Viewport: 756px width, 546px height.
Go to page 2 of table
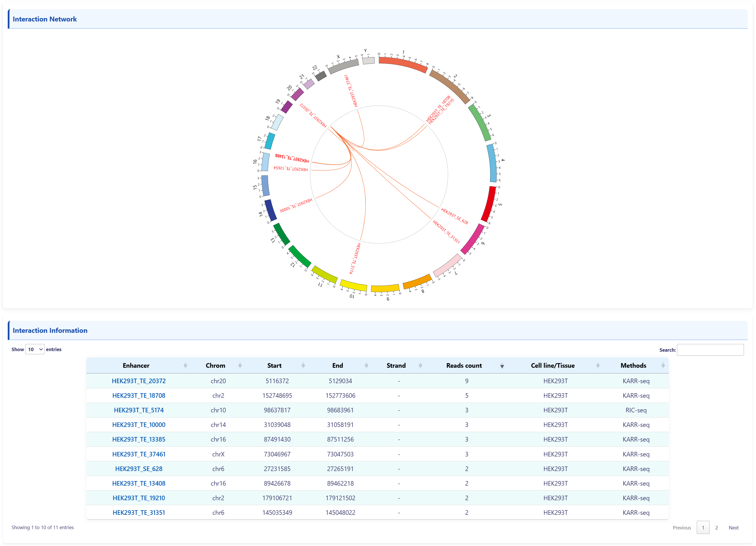point(716,528)
